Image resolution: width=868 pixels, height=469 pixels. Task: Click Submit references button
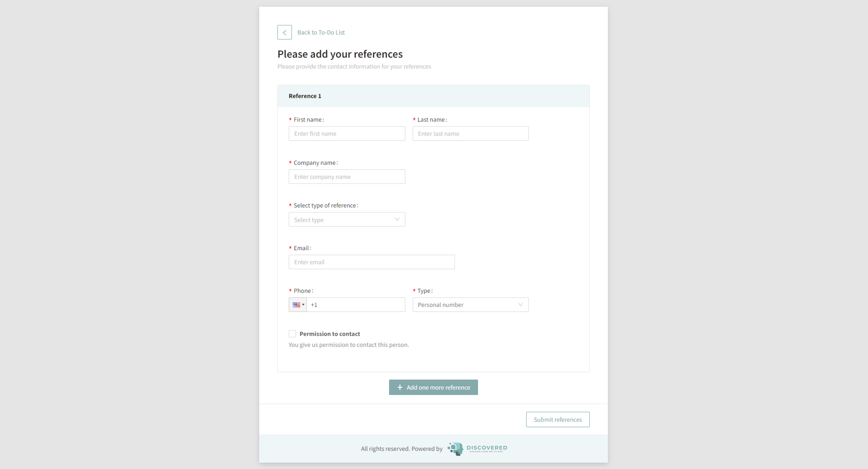point(557,420)
